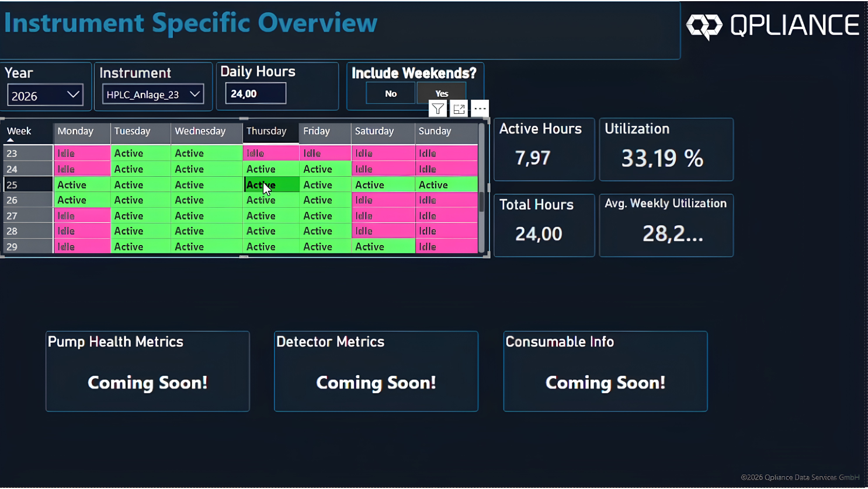
Task: Click the Thursday column header
Action: click(x=271, y=132)
